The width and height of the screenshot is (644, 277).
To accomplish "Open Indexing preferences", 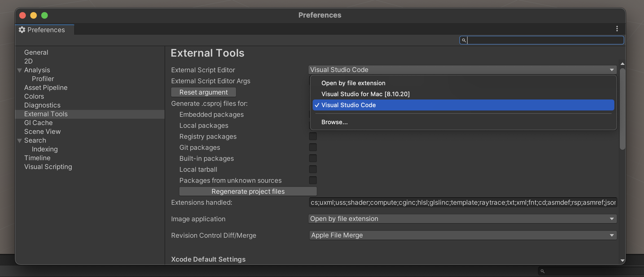I will coord(45,149).
